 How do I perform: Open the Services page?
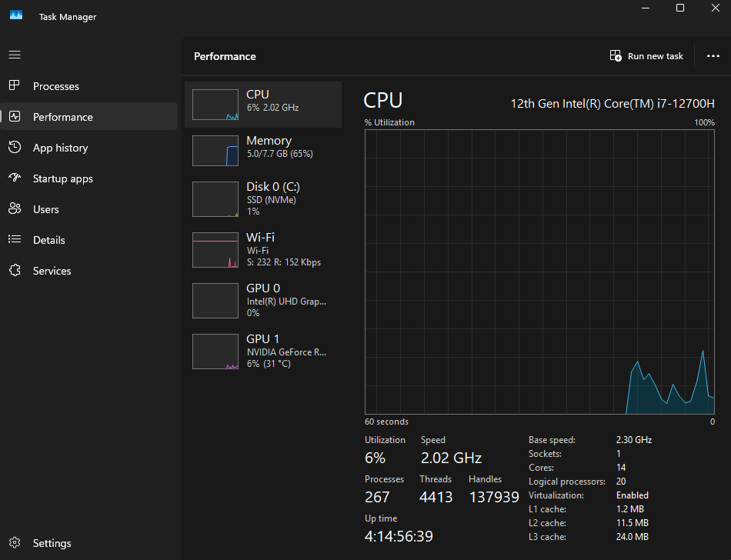[x=89, y=271]
